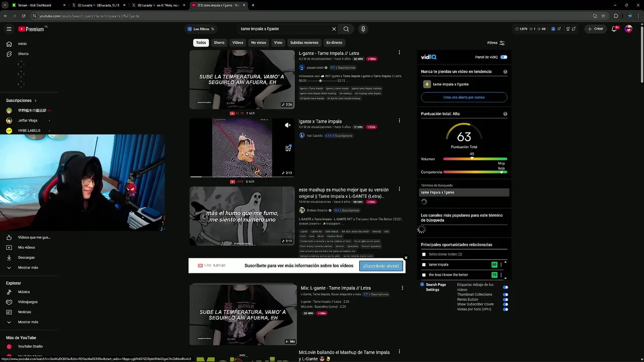Toggle 'Show Subscriber Count' switch
Screen dimensions: 644x362
[x=505, y=304]
